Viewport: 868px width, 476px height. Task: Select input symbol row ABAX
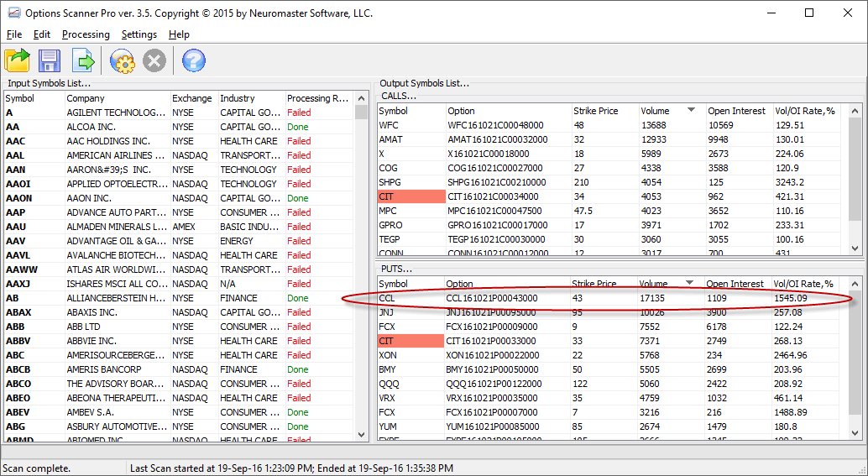178,312
